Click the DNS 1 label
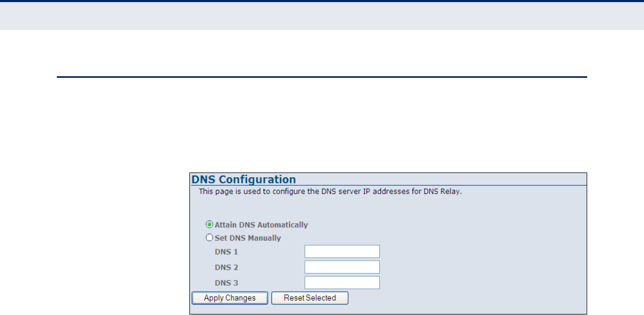 (226, 252)
